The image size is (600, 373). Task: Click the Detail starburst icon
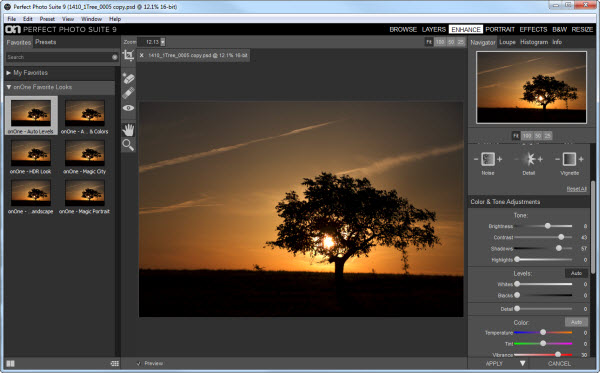[x=530, y=159]
